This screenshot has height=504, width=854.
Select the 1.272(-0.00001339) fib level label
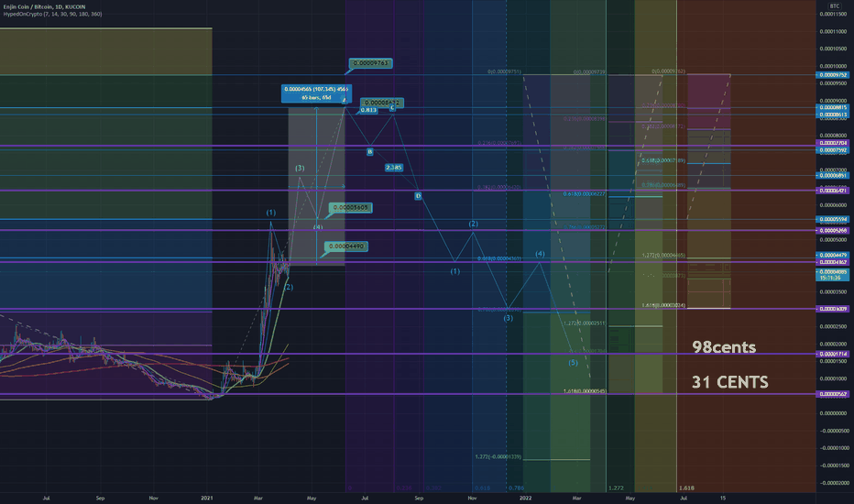click(498, 456)
